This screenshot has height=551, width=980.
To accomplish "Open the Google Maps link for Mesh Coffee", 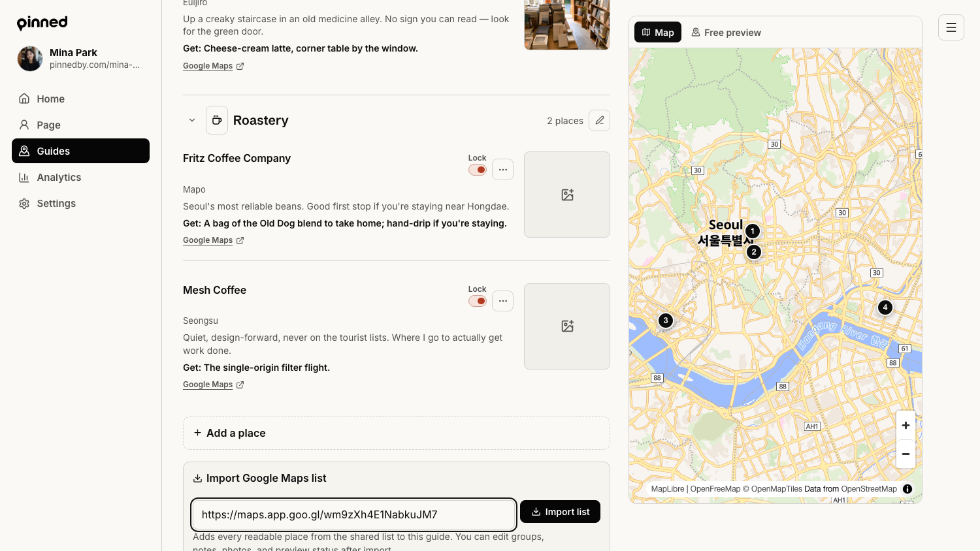I will coord(213,385).
